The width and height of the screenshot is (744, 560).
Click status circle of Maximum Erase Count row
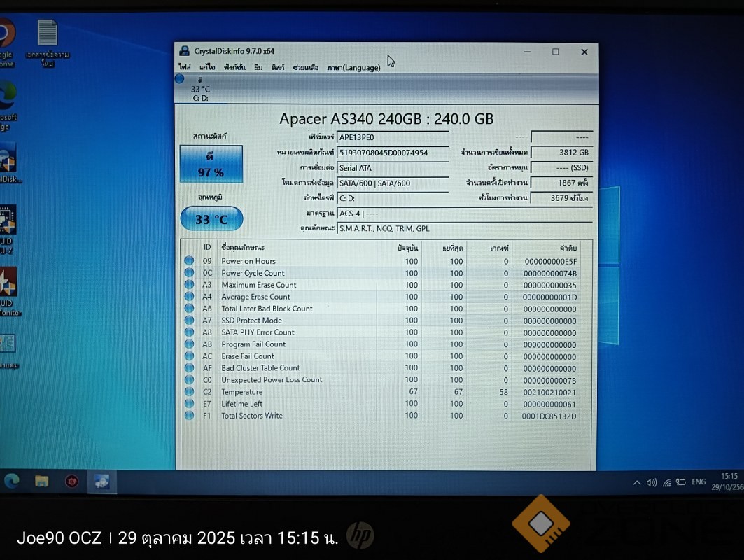pos(189,284)
